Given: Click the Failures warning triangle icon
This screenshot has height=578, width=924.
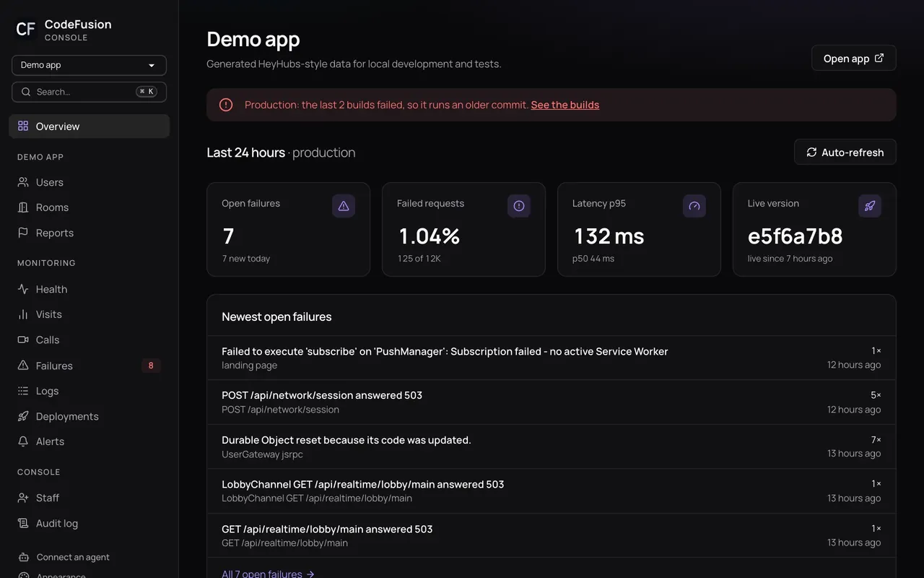Looking at the screenshot, I should (x=23, y=366).
